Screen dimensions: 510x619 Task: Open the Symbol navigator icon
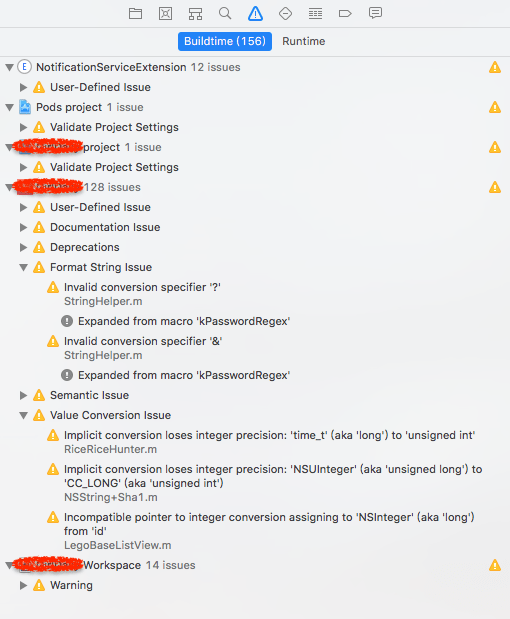click(x=195, y=14)
